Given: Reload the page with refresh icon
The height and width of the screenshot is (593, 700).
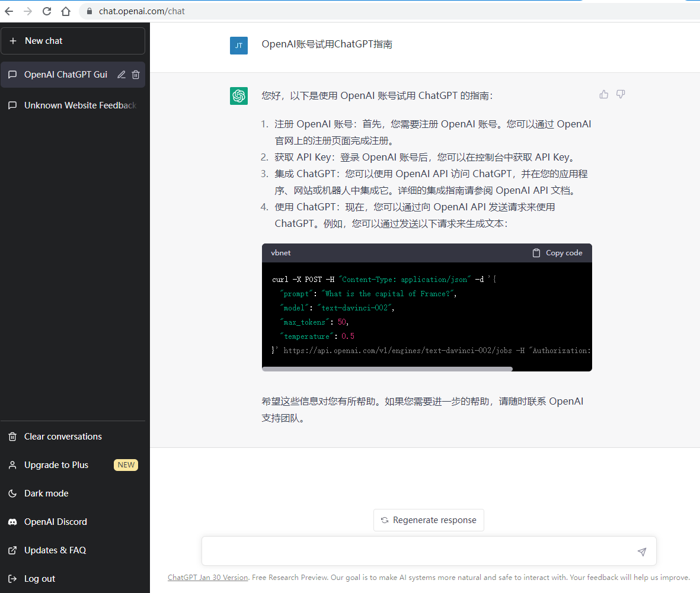Looking at the screenshot, I should coord(47,11).
